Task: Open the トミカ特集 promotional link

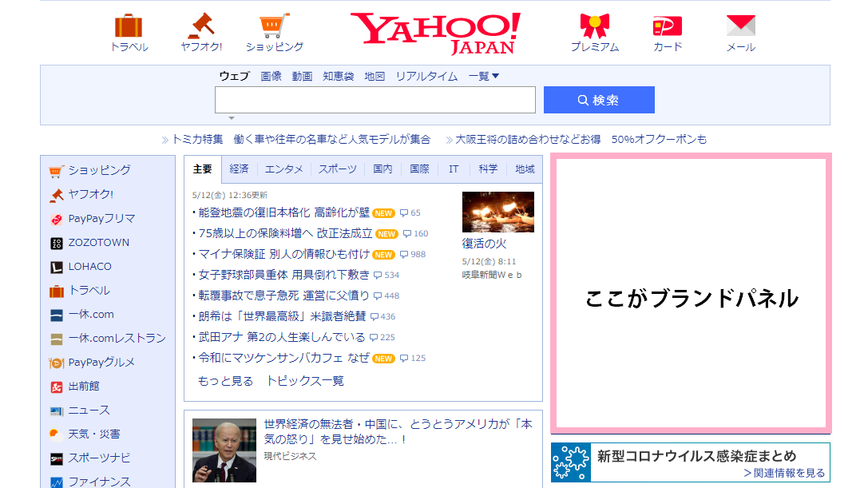Action: point(301,140)
